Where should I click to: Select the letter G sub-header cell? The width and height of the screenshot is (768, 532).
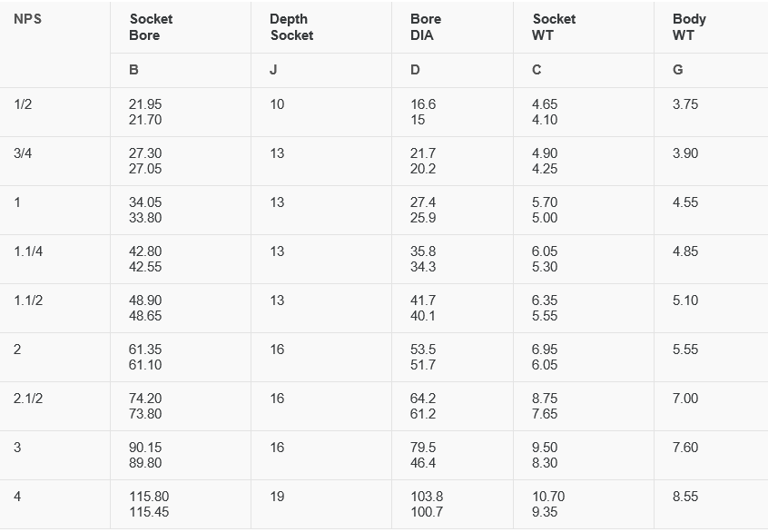[x=678, y=70]
